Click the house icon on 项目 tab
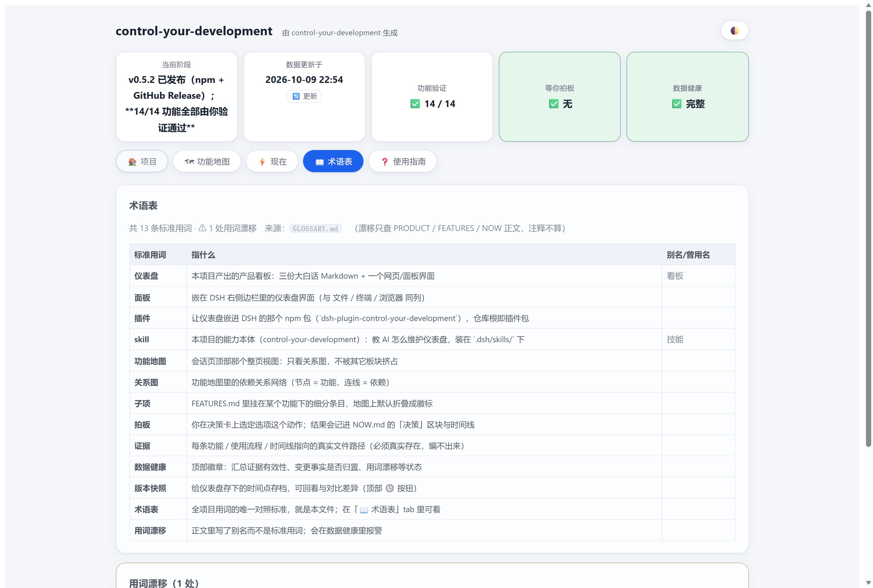The image size is (873, 588). coord(132,162)
